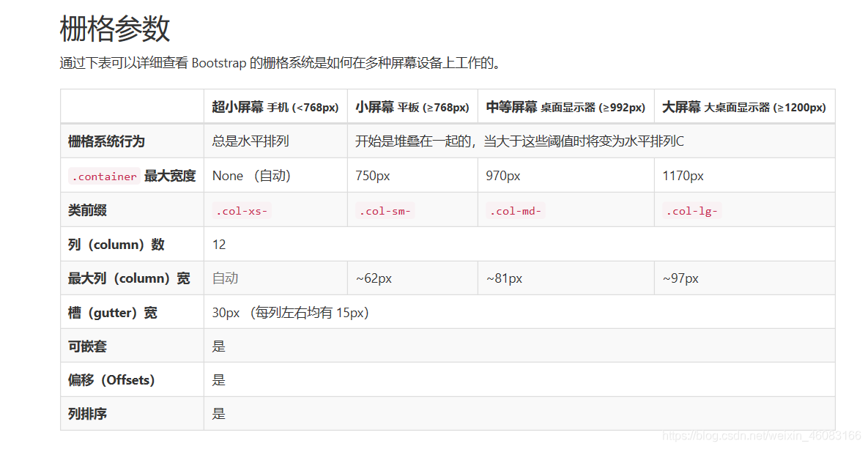Click the 是 value in 可嵌套 row
The height and width of the screenshot is (449, 868).
click(x=219, y=346)
